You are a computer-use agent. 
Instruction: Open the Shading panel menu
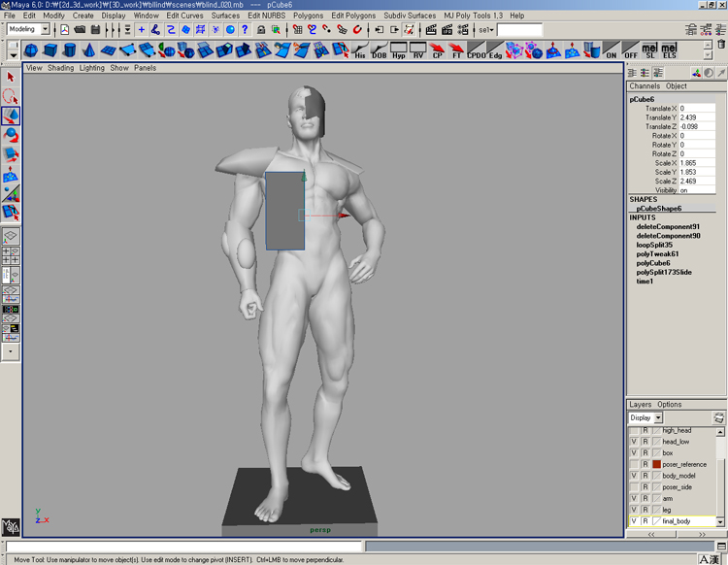point(60,68)
